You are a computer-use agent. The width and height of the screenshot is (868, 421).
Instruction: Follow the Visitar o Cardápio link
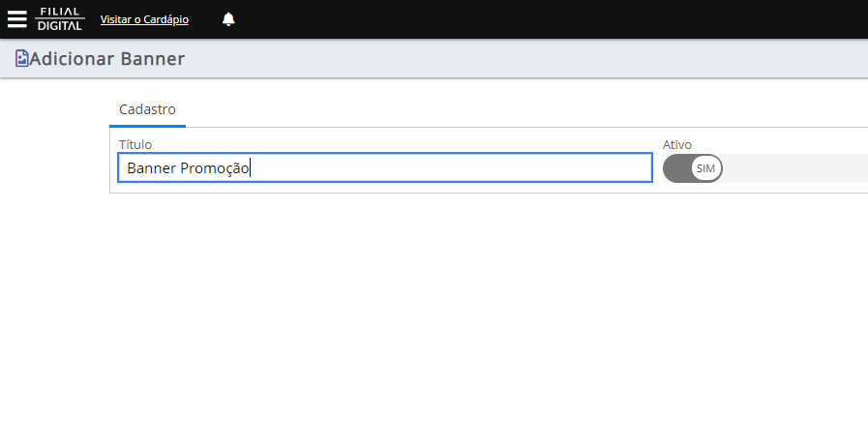point(144,19)
